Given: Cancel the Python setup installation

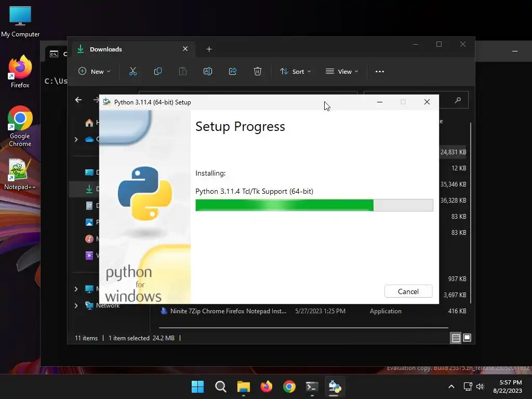Looking at the screenshot, I should [x=408, y=291].
